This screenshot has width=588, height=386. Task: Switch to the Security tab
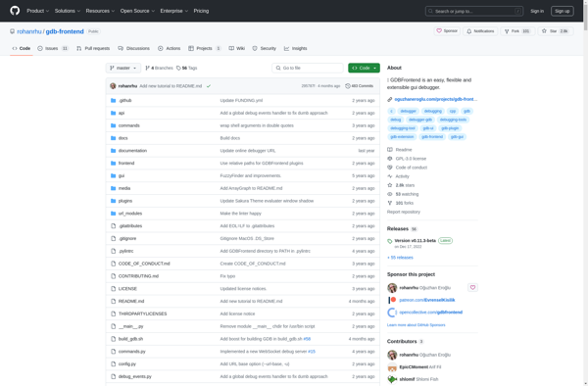(x=264, y=48)
